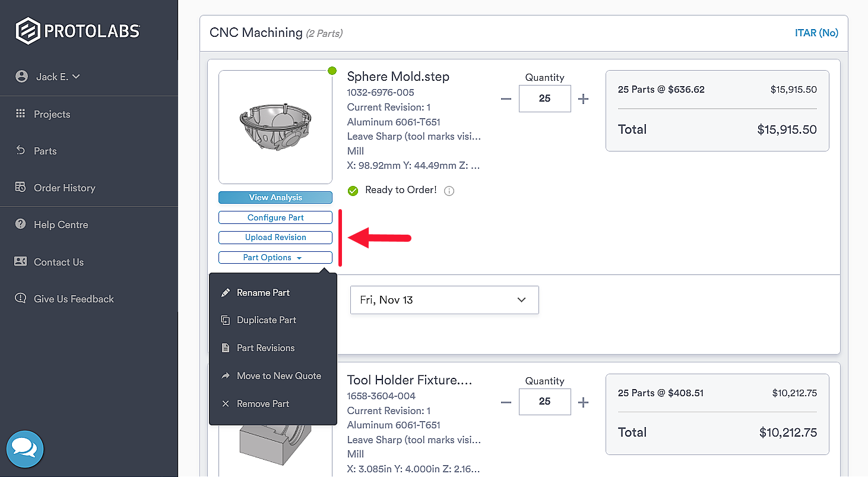Click the Tool Holder Fixture quantity field
868x477 pixels.
click(544, 402)
